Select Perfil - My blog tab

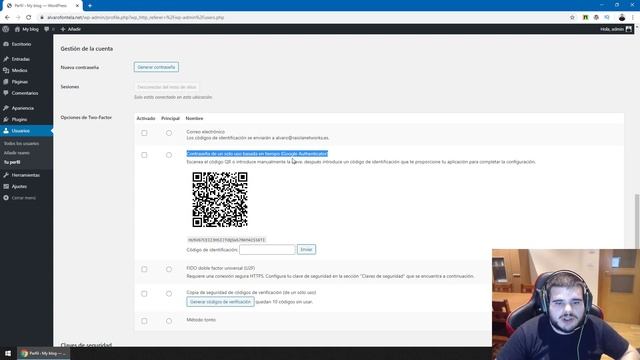[x=41, y=6]
